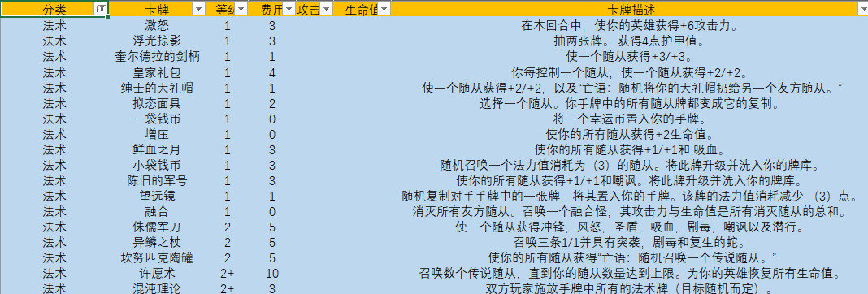Click the cost cell 10 for 许愿术
Image resolution: width=868 pixels, height=294 pixels.
coord(272,274)
